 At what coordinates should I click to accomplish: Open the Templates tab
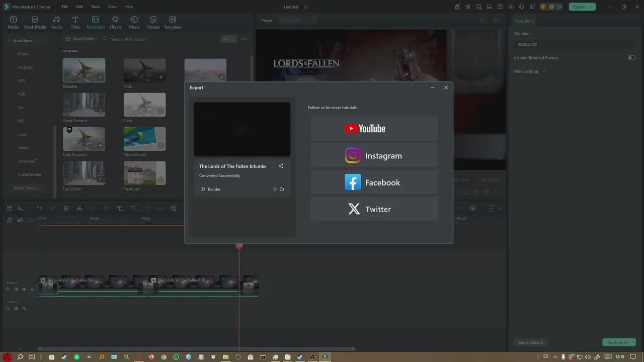pyautogui.click(x=173, y=23)
